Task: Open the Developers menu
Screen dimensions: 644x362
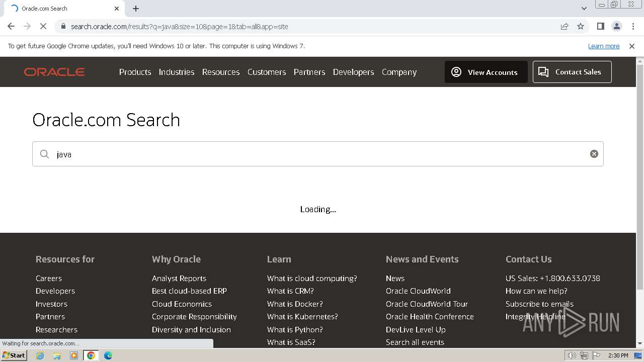Action: 354,72
